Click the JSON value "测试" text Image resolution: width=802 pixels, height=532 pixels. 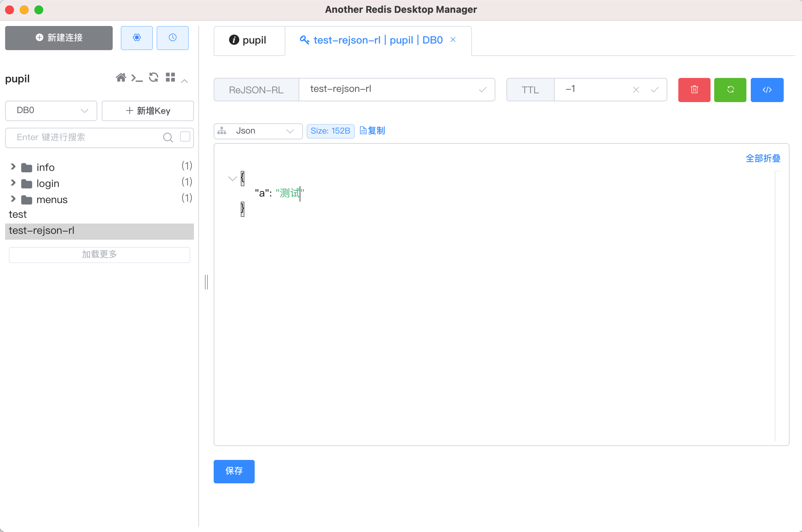pos(290,193)
